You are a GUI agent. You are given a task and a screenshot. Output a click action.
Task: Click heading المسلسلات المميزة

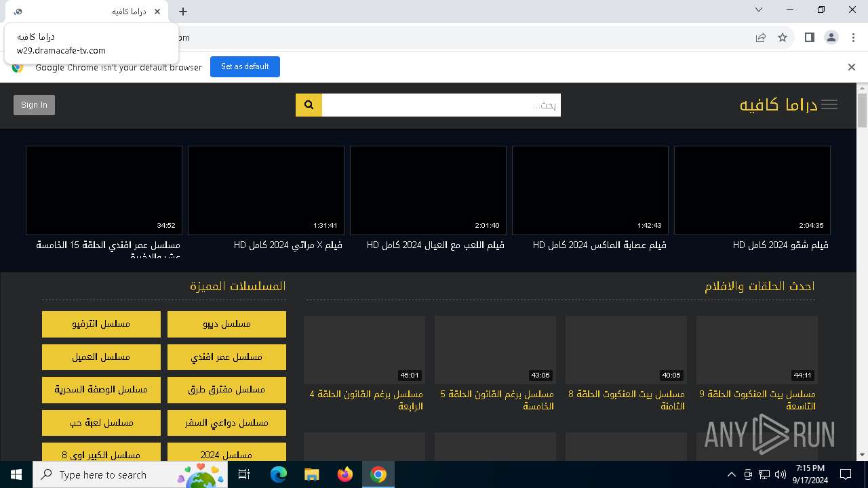238,287
